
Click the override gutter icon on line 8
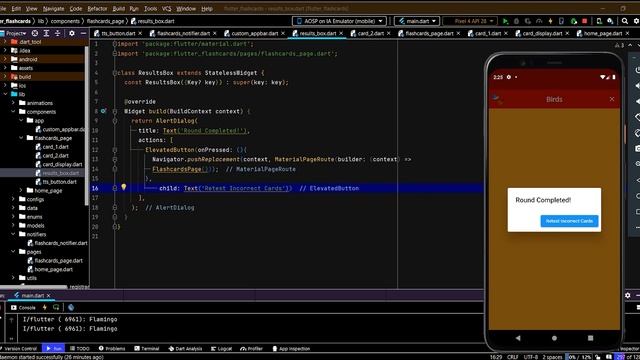(x=103, y=111)
